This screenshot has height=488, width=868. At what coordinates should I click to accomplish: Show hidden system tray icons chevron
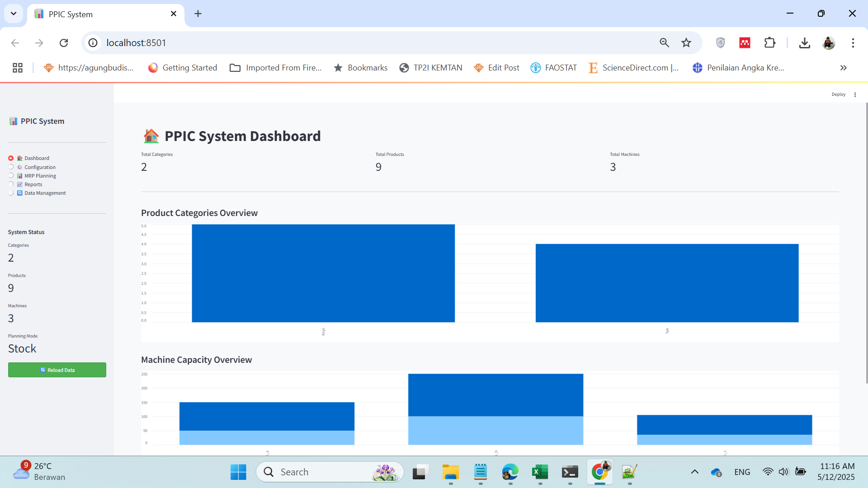(695, 472)
